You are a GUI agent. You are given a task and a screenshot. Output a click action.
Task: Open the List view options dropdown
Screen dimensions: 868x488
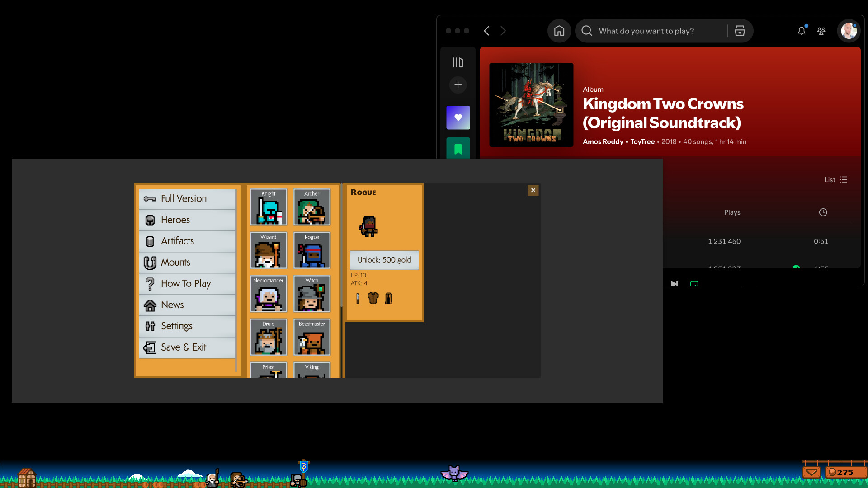point(835,179)
